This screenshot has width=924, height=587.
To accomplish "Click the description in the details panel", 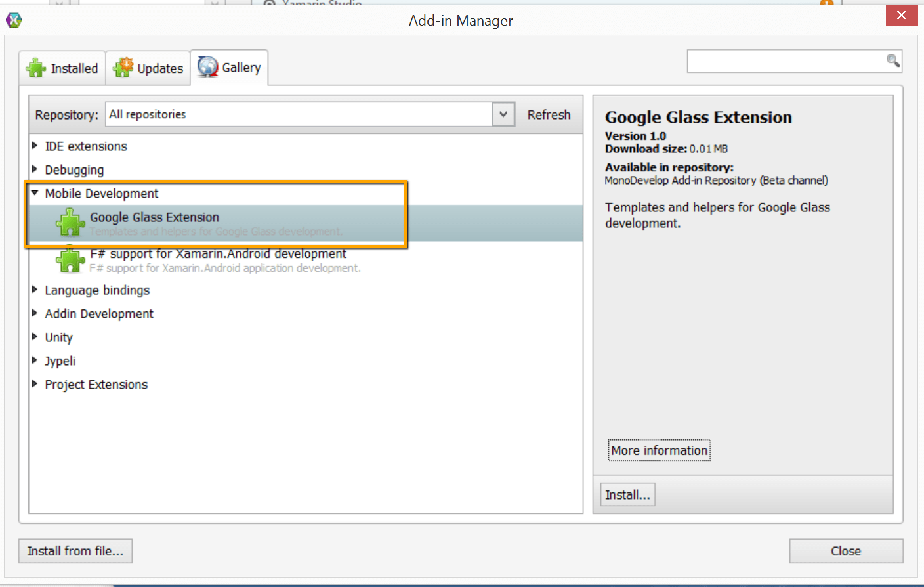I will pyautogui.click(x=717, y=215).
